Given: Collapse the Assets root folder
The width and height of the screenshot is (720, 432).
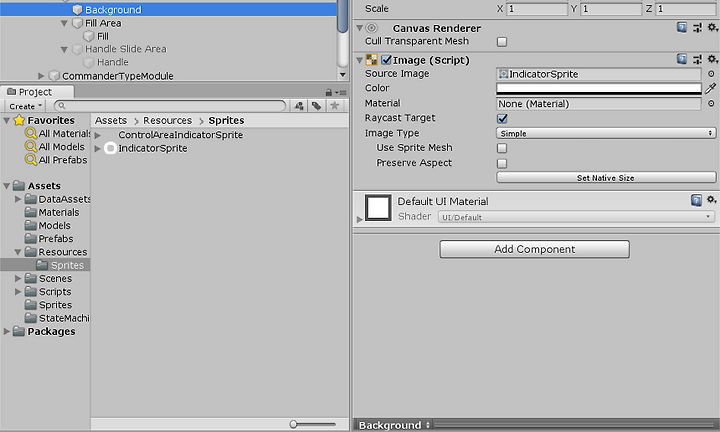Looking at the screenshot, I should [x=6, y=186].
